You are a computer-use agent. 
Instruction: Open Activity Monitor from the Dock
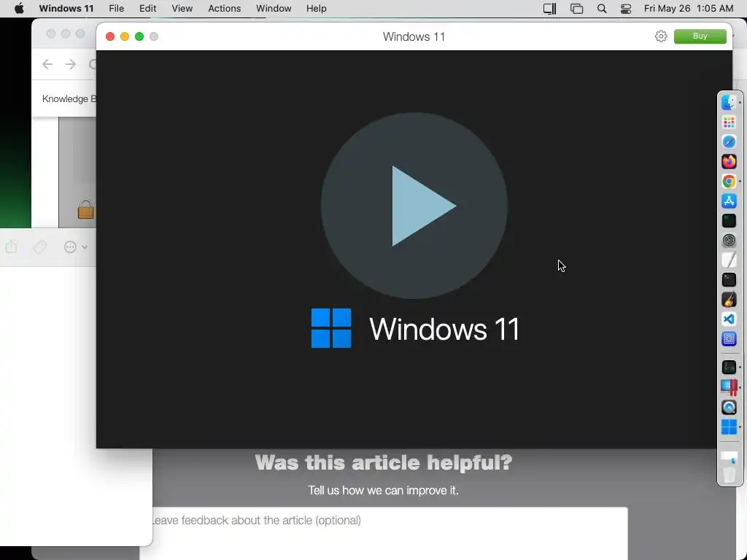click(x=729, y=367)
